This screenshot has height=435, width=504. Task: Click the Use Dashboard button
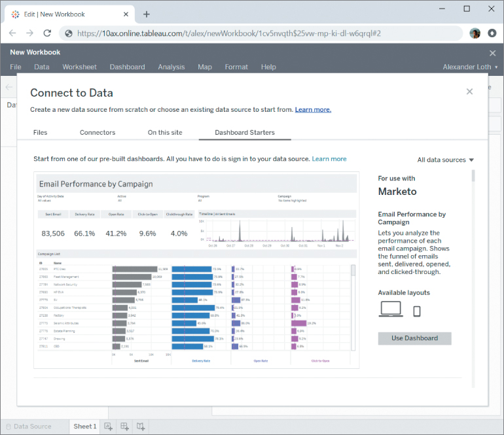click(414, 338)
